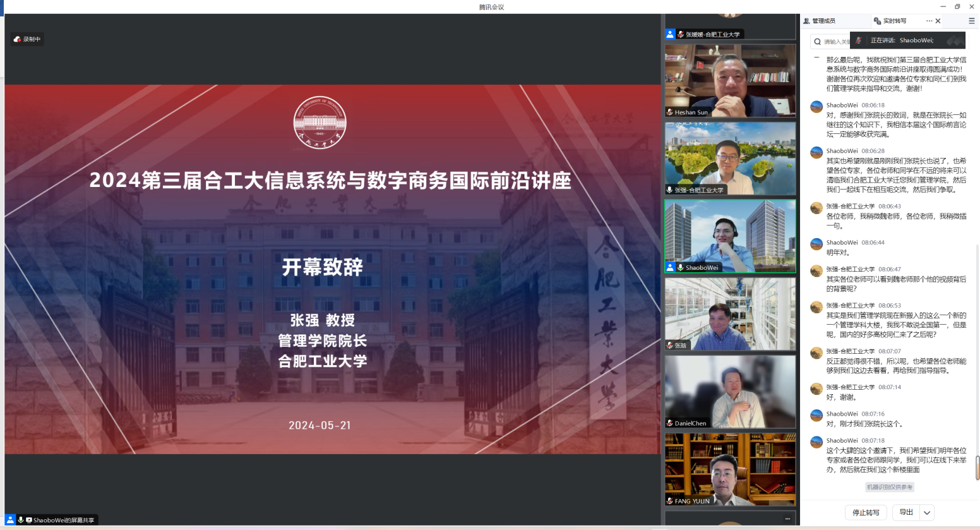The width and height of the screenshot is (980, 530).
Task: Click ShaoboWei screen share label at bottom
Action: click(x=63, y=520)
